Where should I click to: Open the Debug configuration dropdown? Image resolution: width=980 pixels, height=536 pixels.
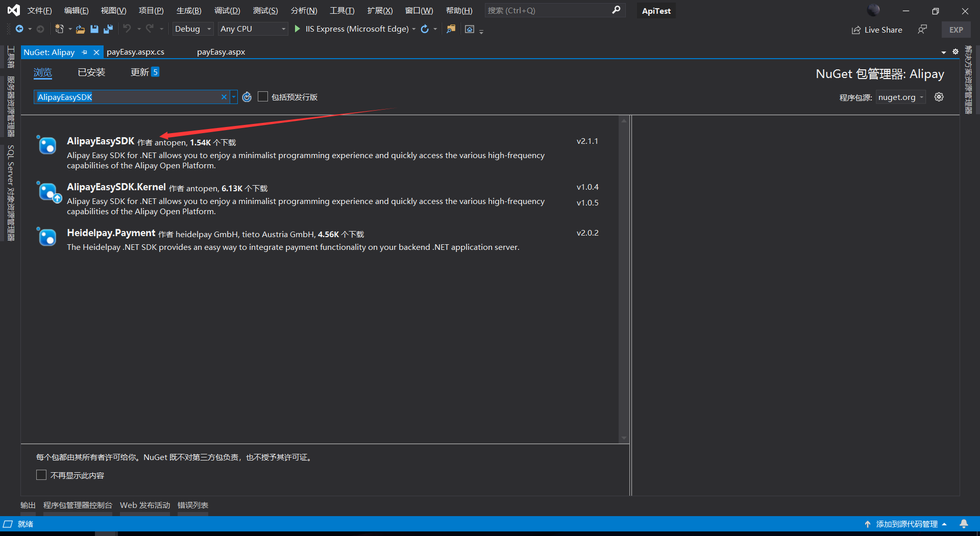pos(192,29)
